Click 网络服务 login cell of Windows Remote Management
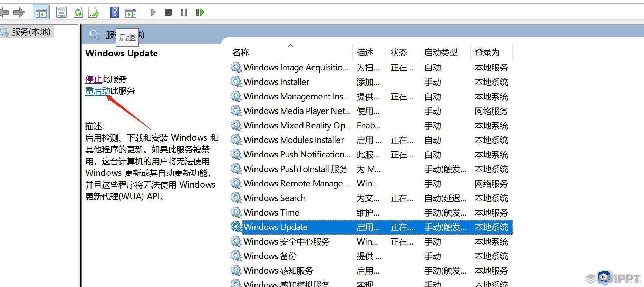Screen dimensions: 644x287 [491, 183]
